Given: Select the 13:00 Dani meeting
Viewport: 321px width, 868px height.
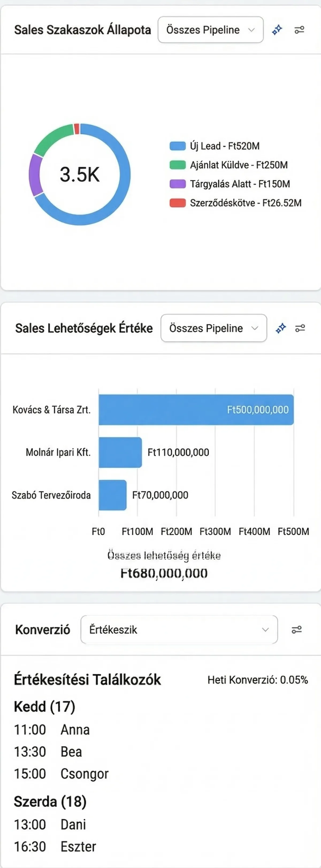Looking at the screenshot, I should [50, 825].
